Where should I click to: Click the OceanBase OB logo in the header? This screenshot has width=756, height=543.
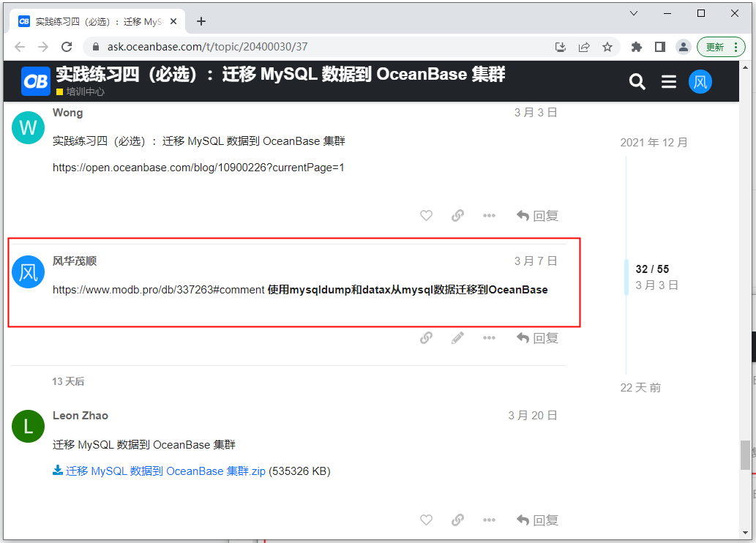coord(36,81)
